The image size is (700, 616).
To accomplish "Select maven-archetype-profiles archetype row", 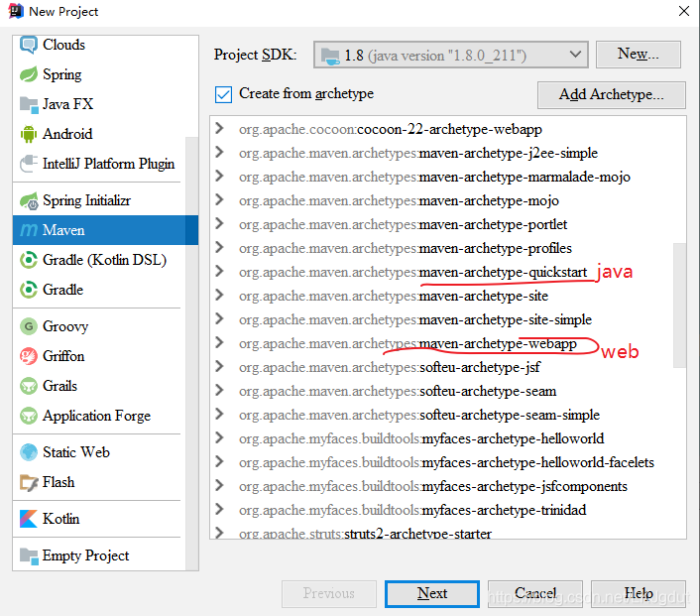I will 448,248.
